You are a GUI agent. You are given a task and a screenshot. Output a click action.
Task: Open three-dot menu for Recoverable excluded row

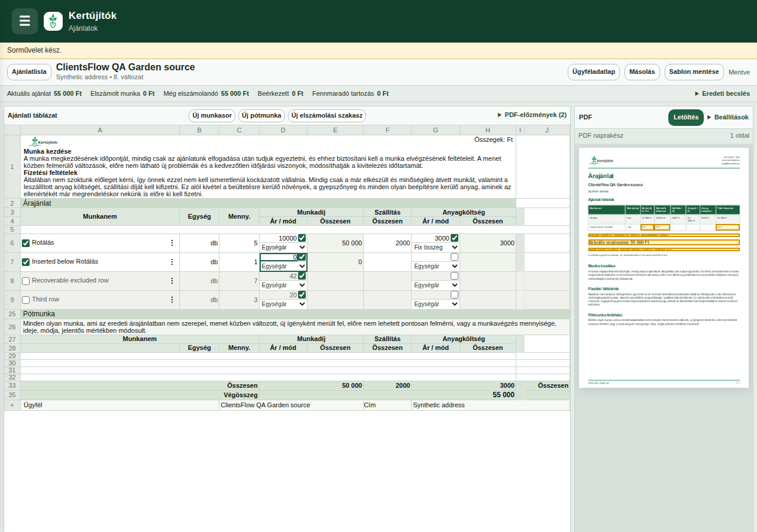click(x=172, y=281)
